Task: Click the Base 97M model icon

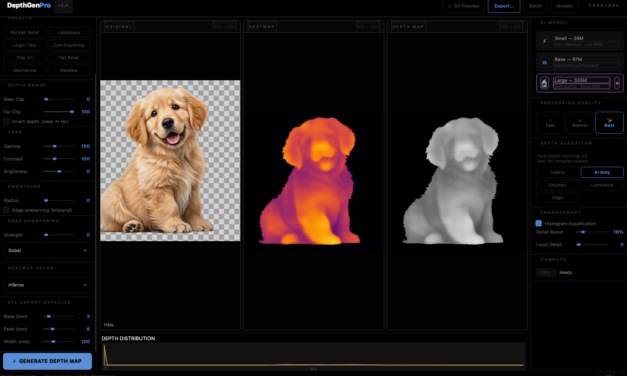Action: [544, 62]
